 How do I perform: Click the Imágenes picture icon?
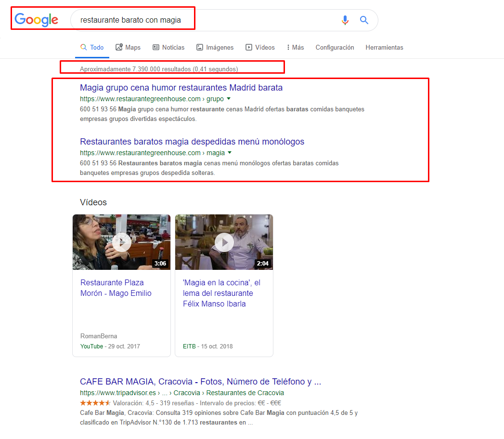(200, 47)
